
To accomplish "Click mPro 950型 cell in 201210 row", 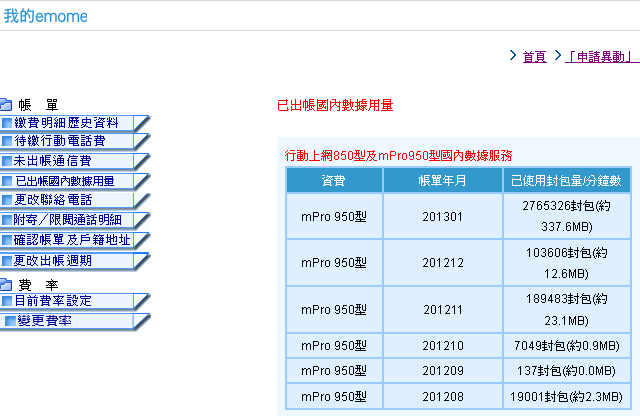I will [x=334, y=346].
